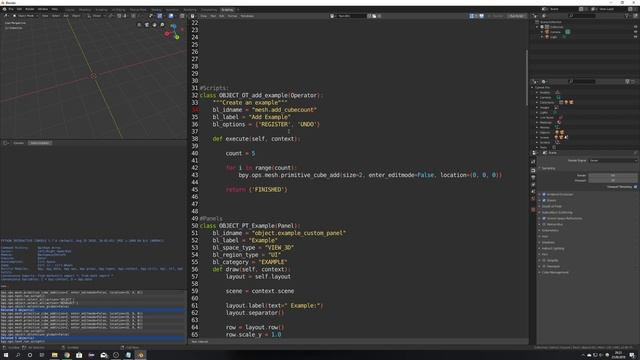
Task: Click the red X axis on navigation gizmo
Action: [167, 34]
